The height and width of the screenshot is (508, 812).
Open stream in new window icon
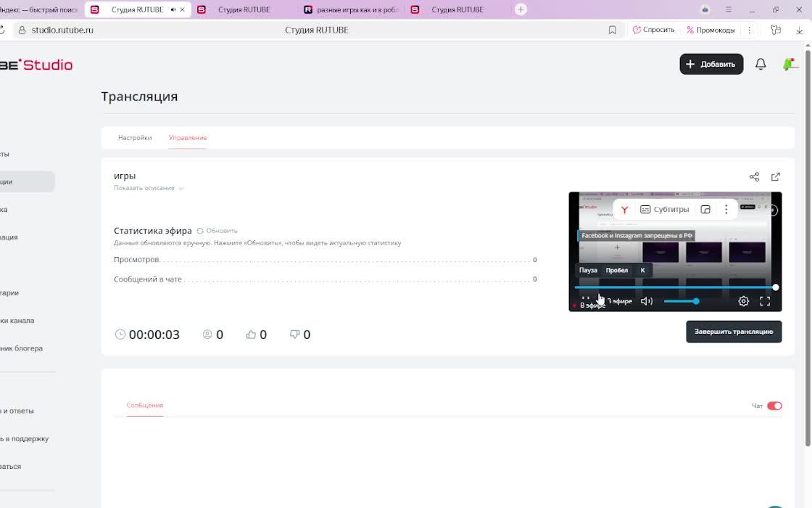point(775,177)
